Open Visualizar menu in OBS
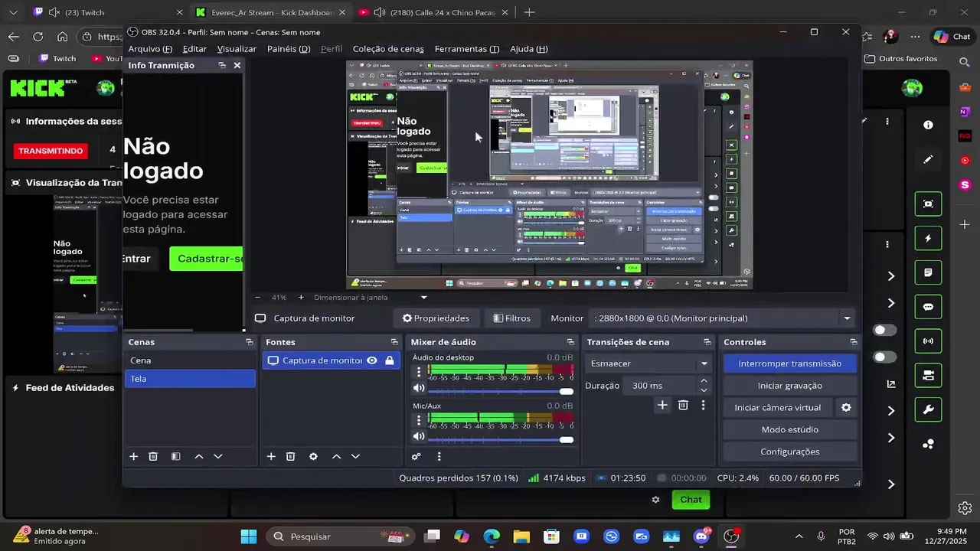 pos(237,49)
